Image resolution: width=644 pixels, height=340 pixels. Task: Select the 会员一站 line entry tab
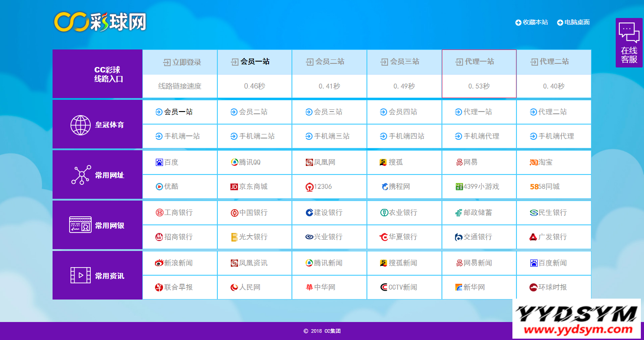click(x=255, y=62)
